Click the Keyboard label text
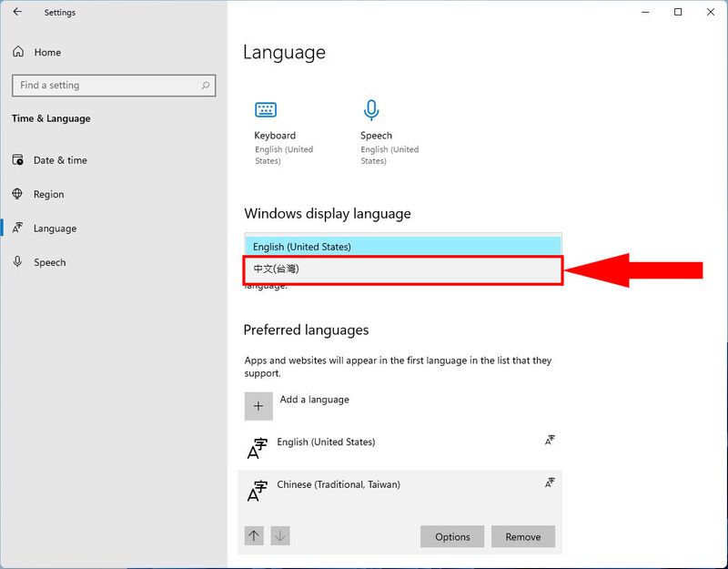This screenshot has height=569, width=728. tap(275, 135)
